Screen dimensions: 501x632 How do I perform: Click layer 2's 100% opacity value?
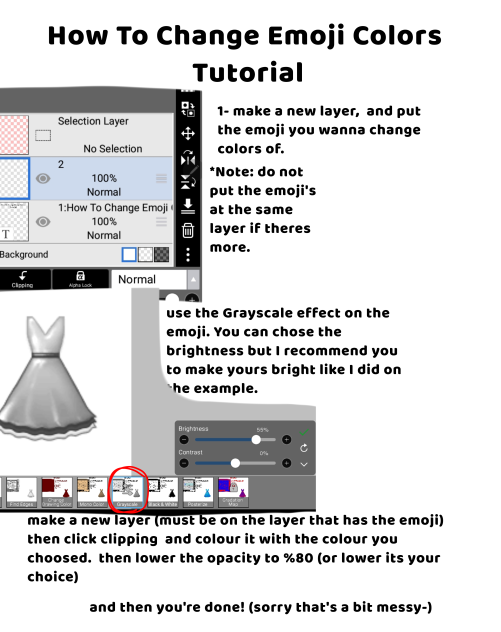(104, 178)
